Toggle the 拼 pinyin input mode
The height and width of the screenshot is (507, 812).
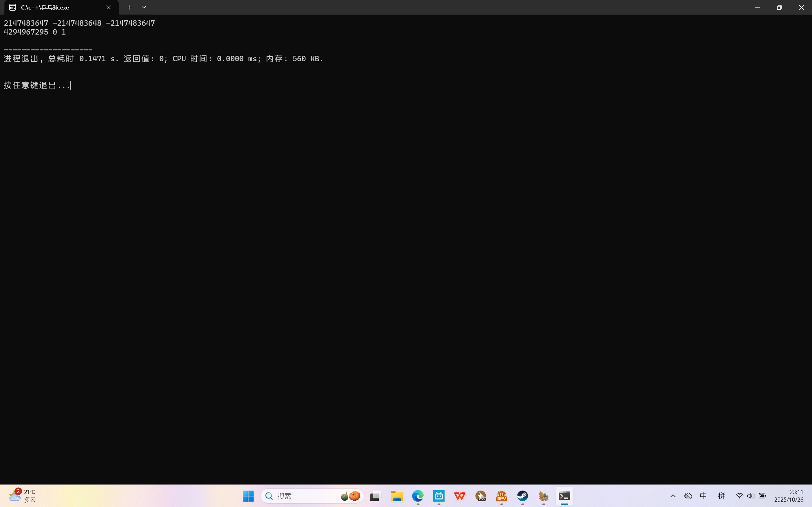point(721,496)
